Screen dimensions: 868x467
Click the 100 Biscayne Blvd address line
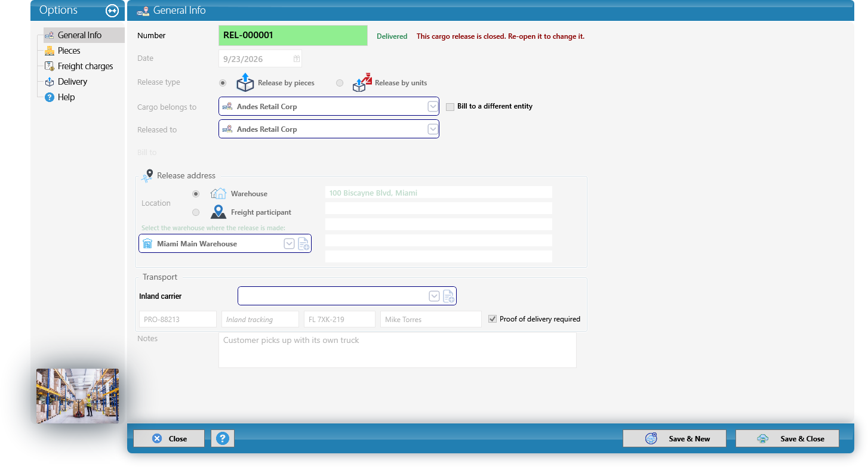click(439, 193)
